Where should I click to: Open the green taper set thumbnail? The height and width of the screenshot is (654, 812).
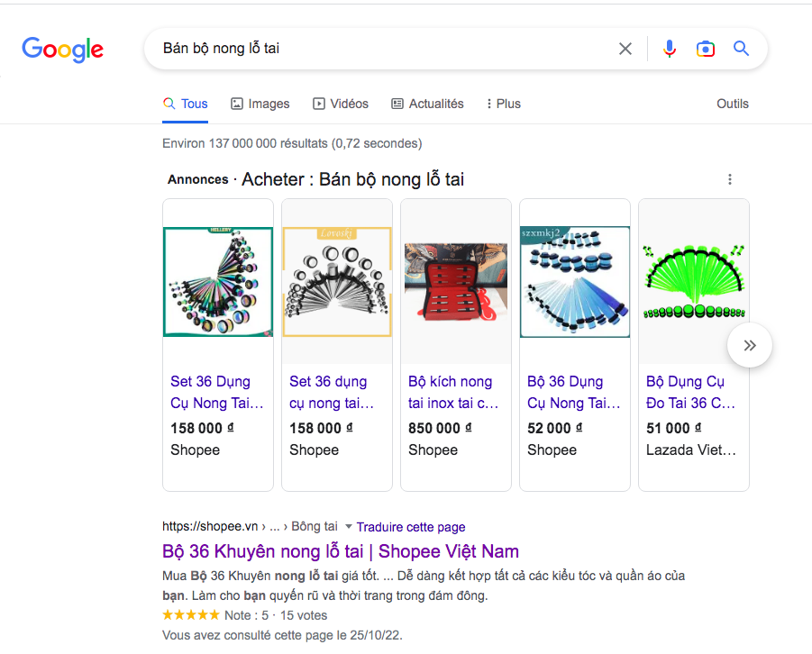point(693,281)
